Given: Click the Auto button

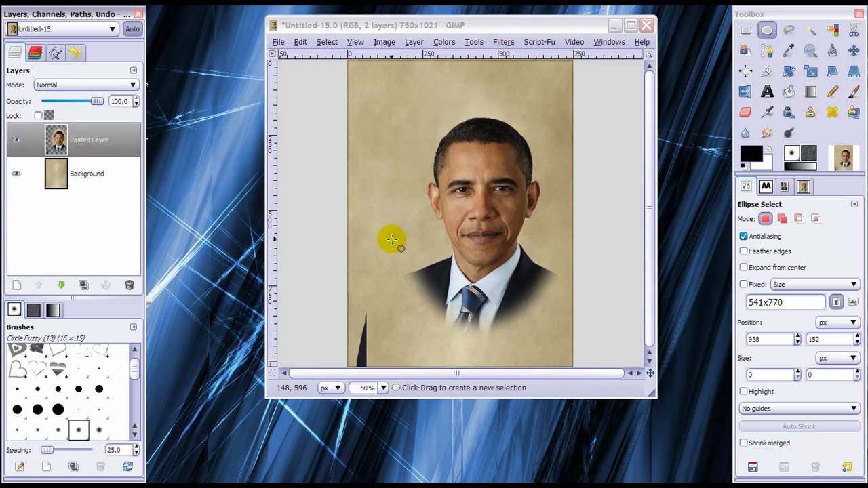Looking at the screenshot, I should tap(132, 29).
